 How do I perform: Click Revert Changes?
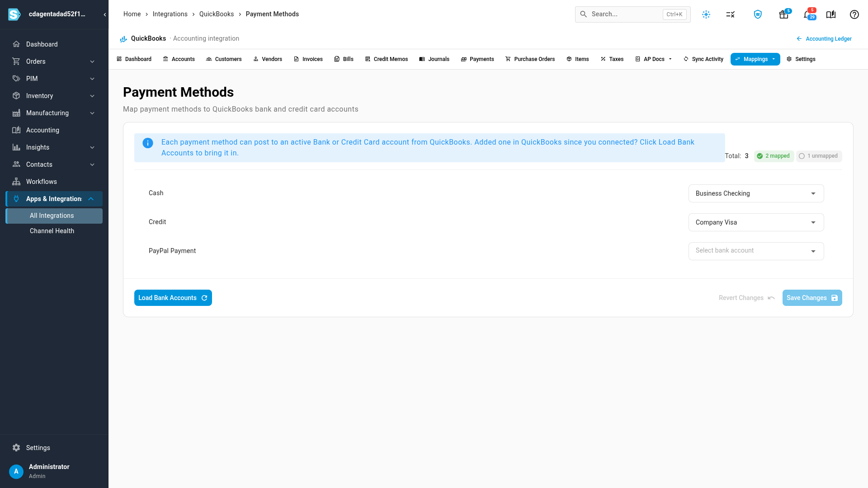[746, 298]
